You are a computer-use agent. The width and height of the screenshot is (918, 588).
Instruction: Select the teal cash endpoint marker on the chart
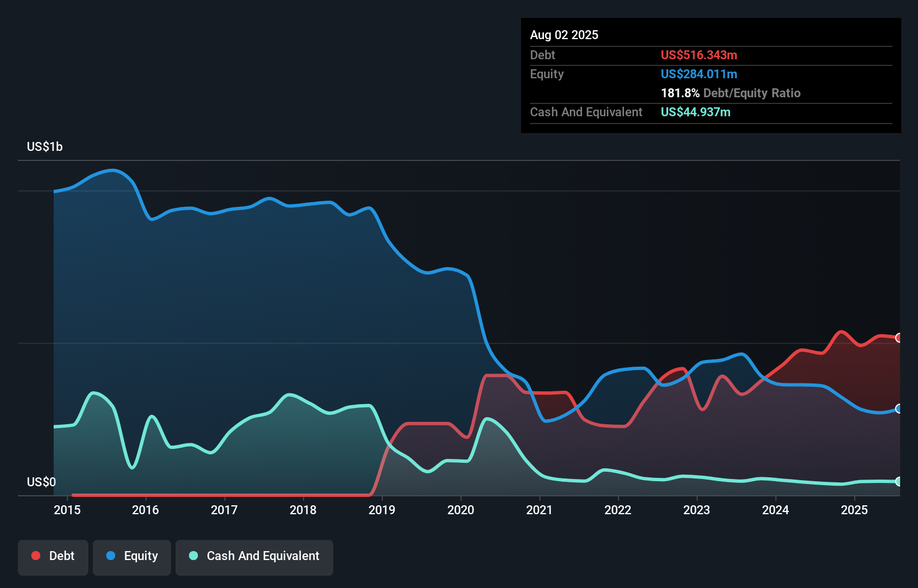898,481
